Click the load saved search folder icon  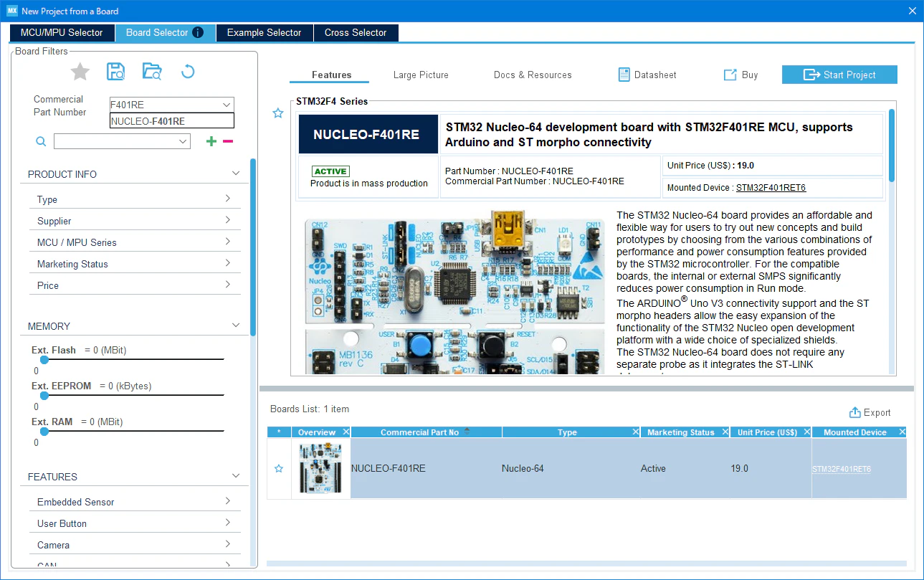pyautogui.click(x=152, y=72)
